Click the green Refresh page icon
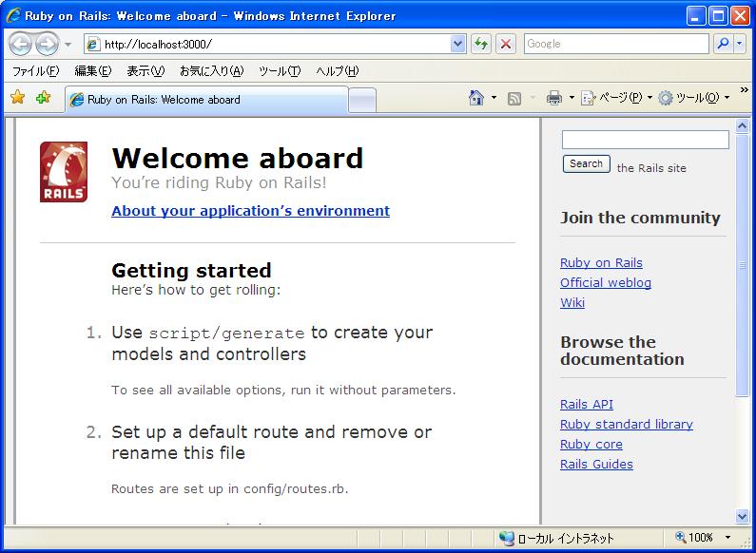Viewport: 756px width, 553px height. point(481,45)
